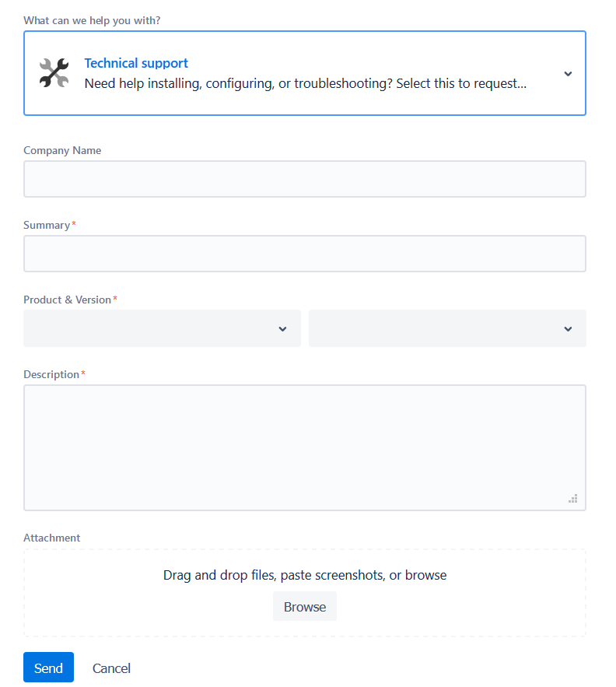Click the resize grip on the Description box
616x687 pixels.
coord(572,498)
